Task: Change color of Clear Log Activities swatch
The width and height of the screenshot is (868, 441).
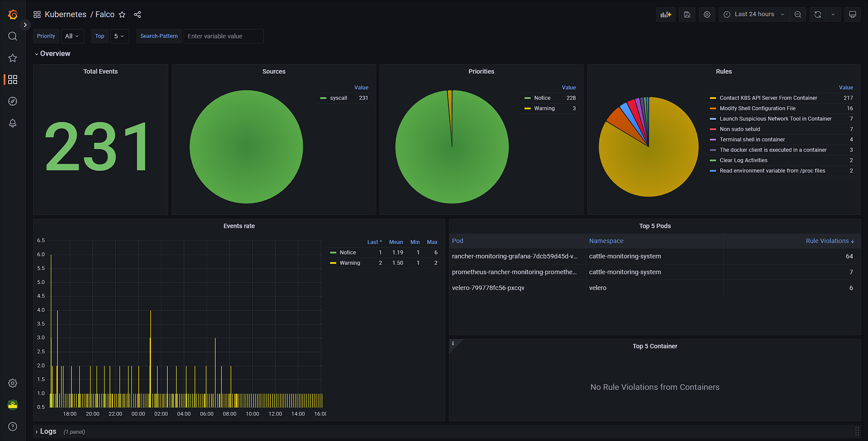Action: tap(713, 160)
